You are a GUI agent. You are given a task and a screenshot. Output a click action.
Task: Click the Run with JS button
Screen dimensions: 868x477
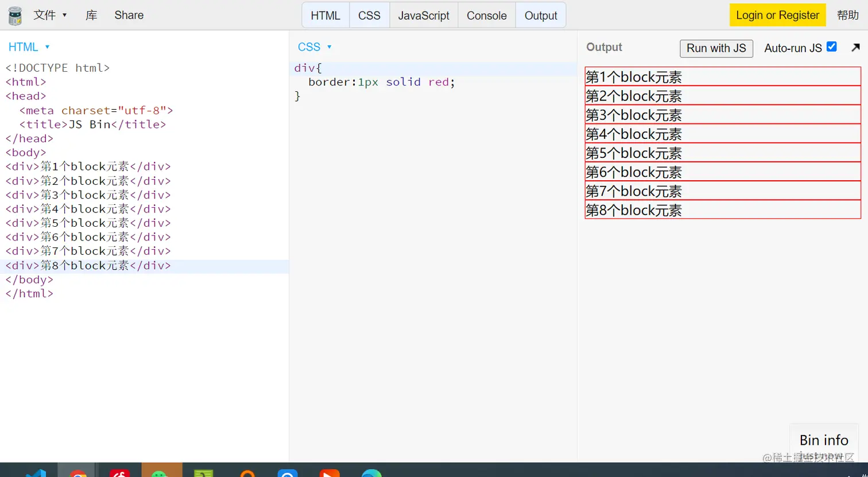click(716, 48)
